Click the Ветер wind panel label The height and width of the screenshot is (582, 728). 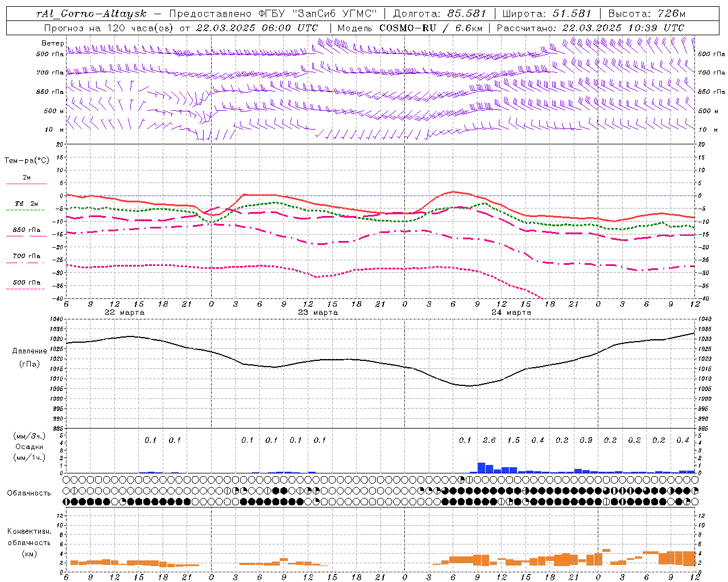52,43
